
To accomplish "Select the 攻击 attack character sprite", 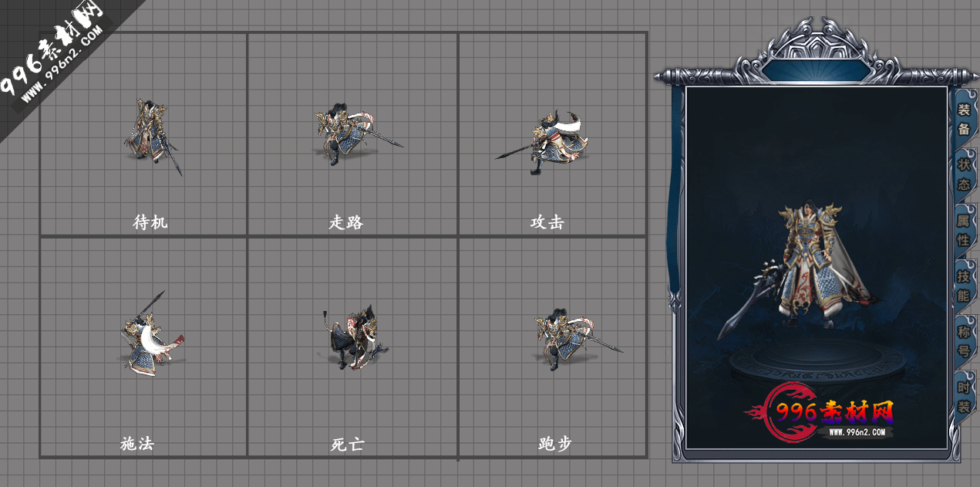I will click(x=541, y=142).
